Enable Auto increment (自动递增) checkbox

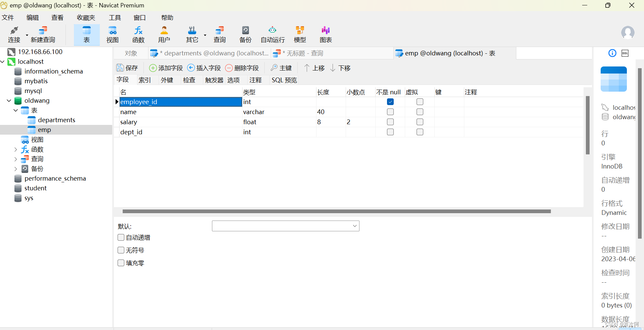click(x=121, y=237)
